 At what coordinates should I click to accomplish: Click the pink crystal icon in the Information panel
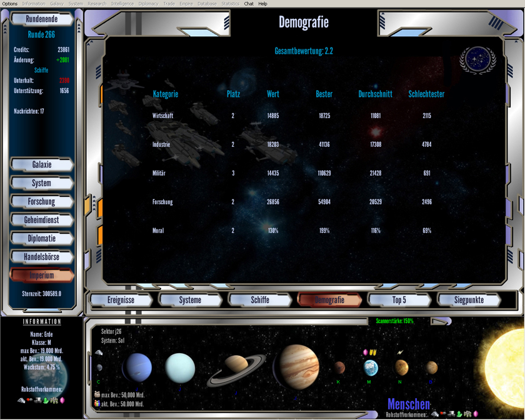click(62, 400)
